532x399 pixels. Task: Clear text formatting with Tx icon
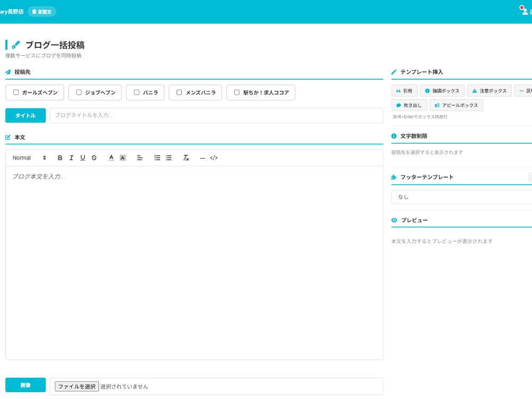point(186,158)
